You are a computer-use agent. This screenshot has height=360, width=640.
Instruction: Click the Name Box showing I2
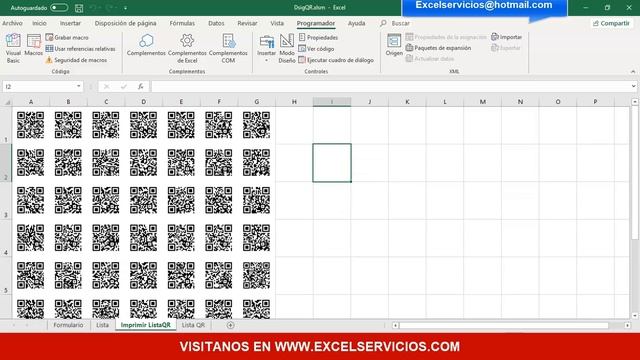click(x=39, y=87)
